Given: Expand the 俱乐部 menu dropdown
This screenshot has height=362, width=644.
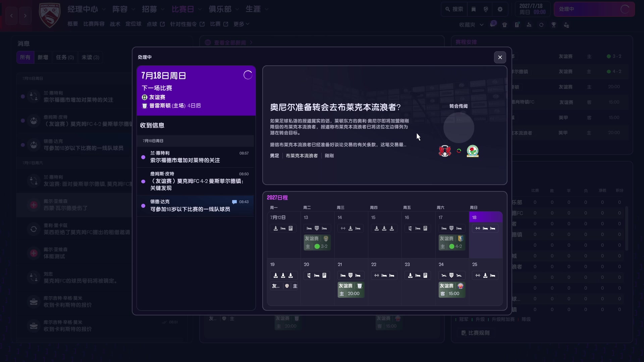Looking at the screenshot, I should pos(221,9).
